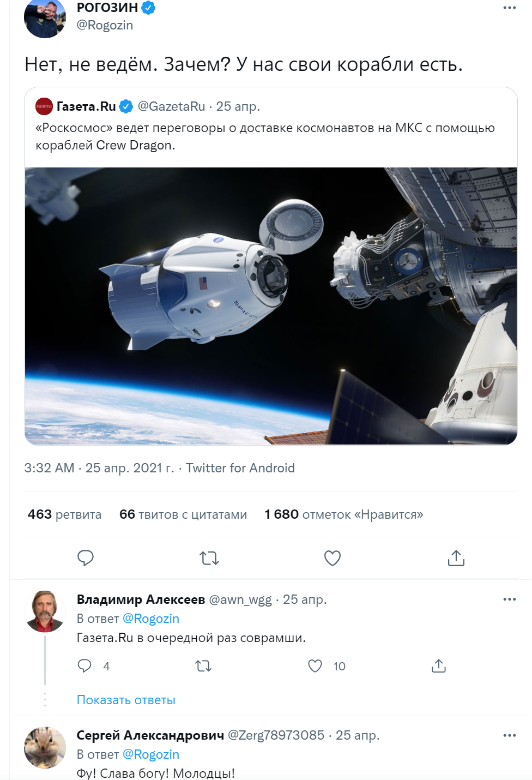Open Владимир Алексеев's profile picture
The height and width of the screenshot is (780, 532).
coord(45,611)
